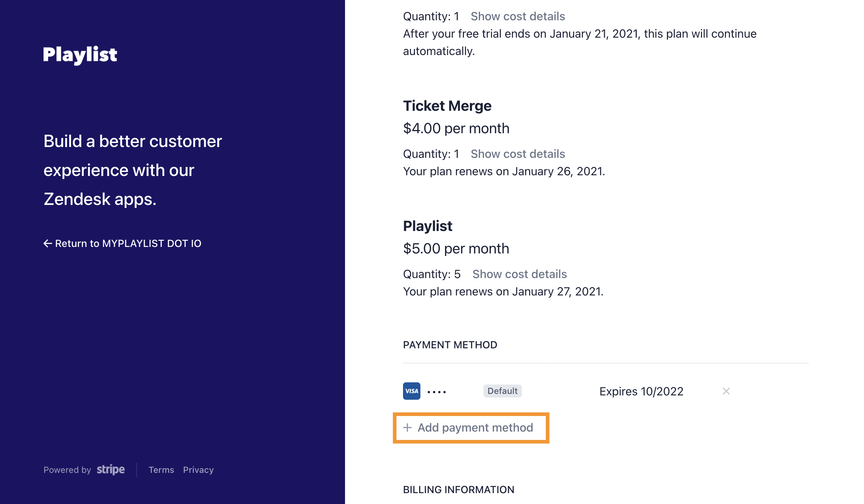Click the Playlist logo
Screen dimensions: 864x504
[x=80, y=55]
